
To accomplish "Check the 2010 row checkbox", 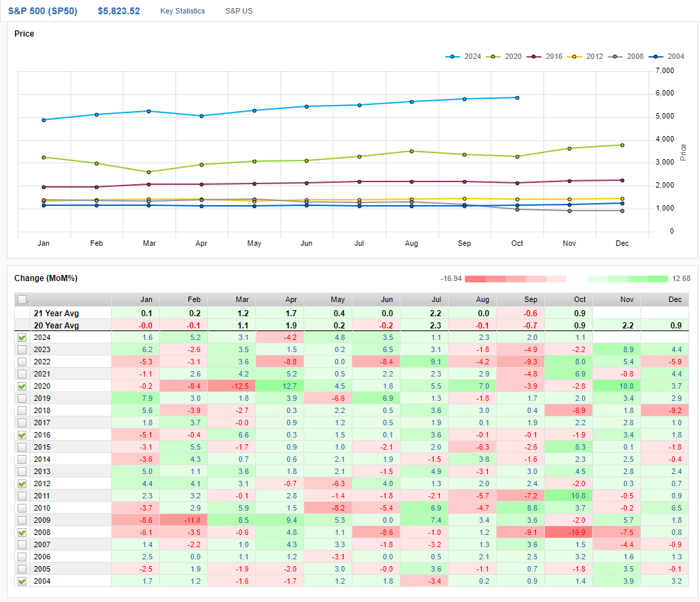I will tap(22, 509).
